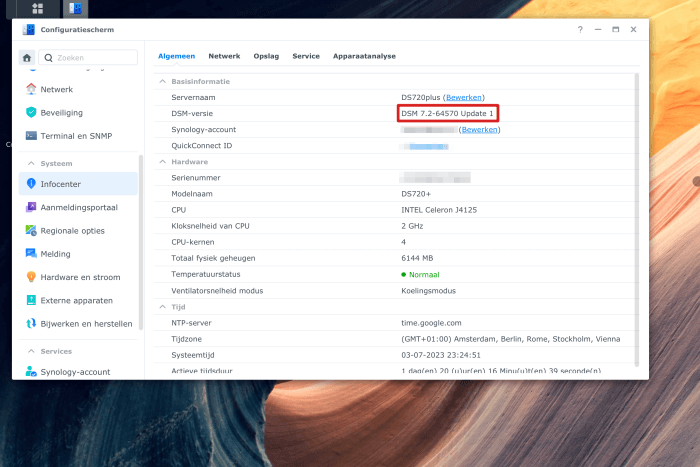Screen dimensions: 700x467
Task: Click the Configuratiescherm title icon
Action: [29, 29]
